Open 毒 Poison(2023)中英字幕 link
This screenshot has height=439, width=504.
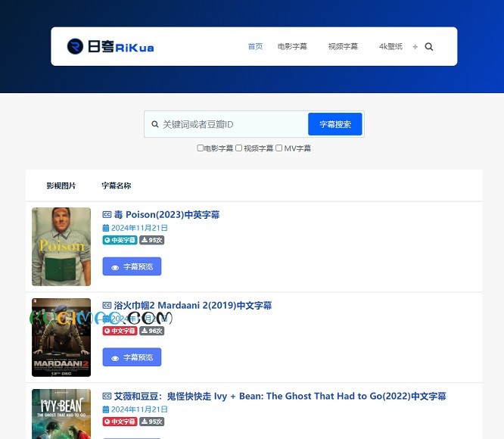coord(166,214)
